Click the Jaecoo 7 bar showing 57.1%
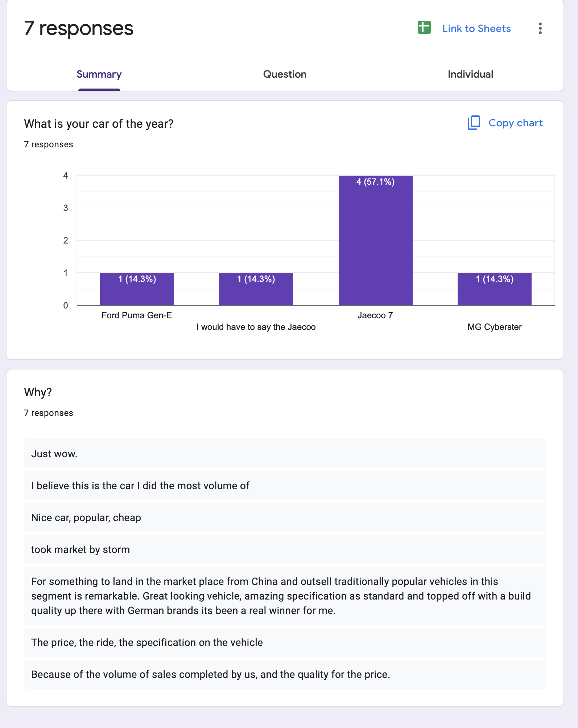 pyautogui.click(x=375, y=240)
